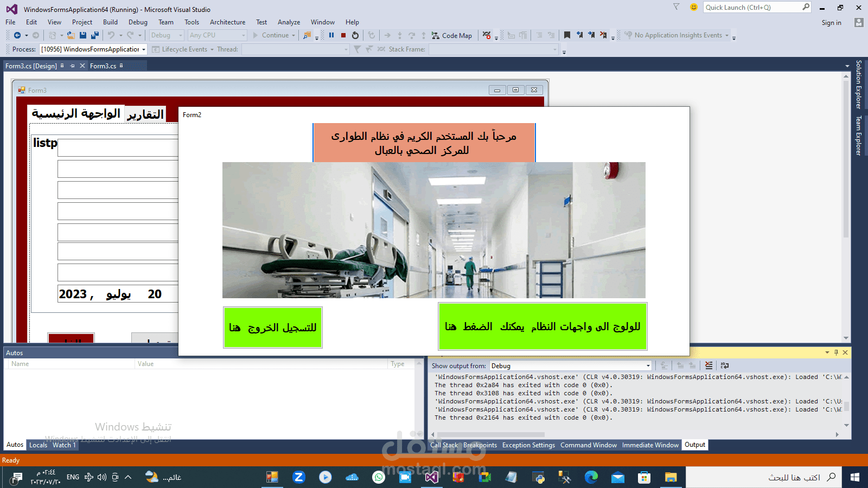
Task: Click the Open File folder icon
Action: 71,35
